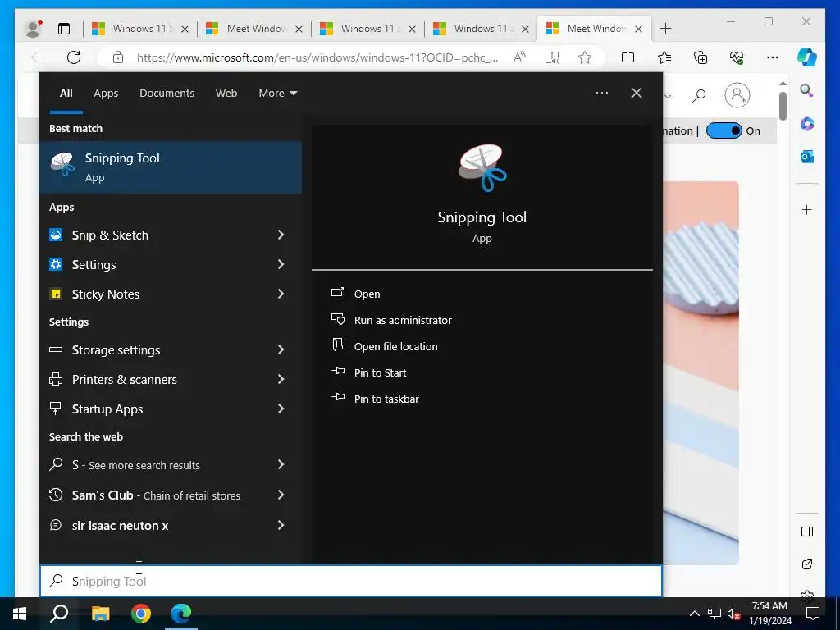Open the Windows Start menu button
Viewport: 840px width, 630px height.
click(x=20, y=614)
